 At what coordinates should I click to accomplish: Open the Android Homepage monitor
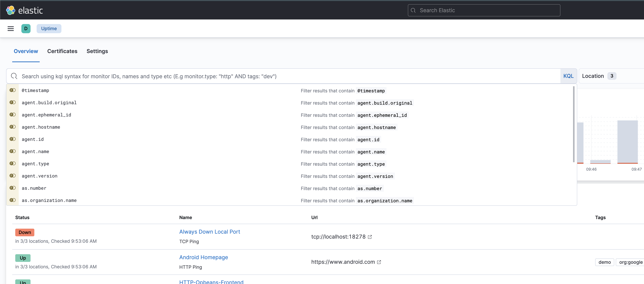click(203, 257)
